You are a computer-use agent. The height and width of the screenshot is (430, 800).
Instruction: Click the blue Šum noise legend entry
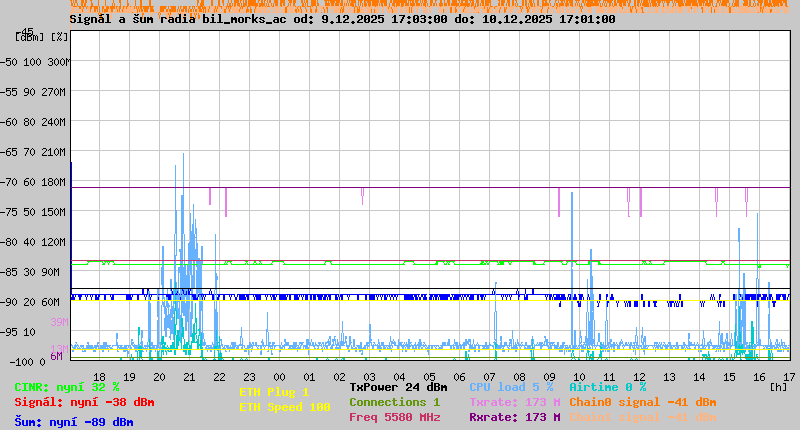(73, 422)
